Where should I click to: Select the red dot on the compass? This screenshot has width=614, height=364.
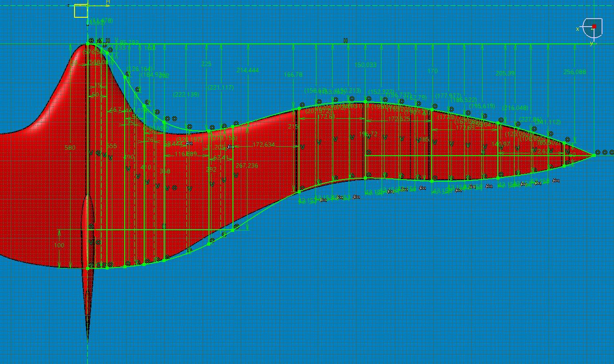coord(594,27)
